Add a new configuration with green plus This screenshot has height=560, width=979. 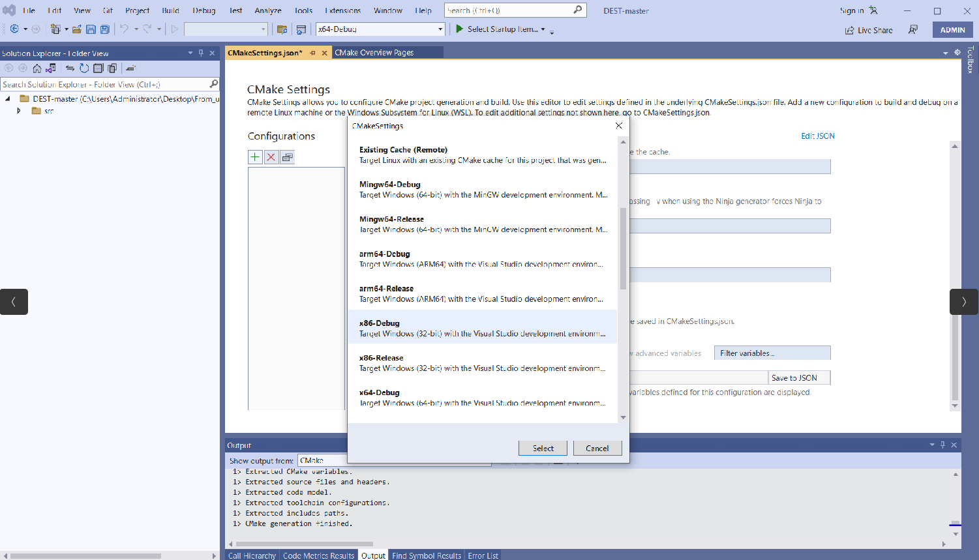[255, 157]
